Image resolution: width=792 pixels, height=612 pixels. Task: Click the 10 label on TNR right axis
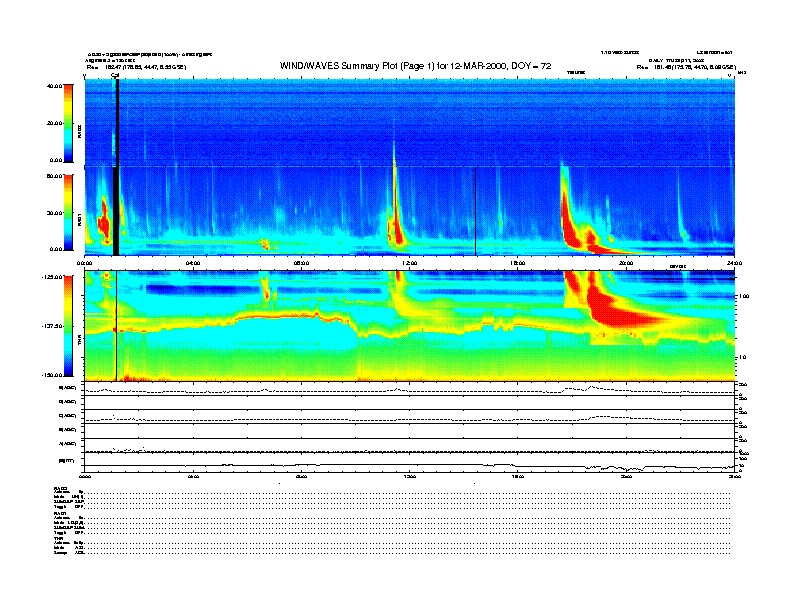(x=740, y=357)
